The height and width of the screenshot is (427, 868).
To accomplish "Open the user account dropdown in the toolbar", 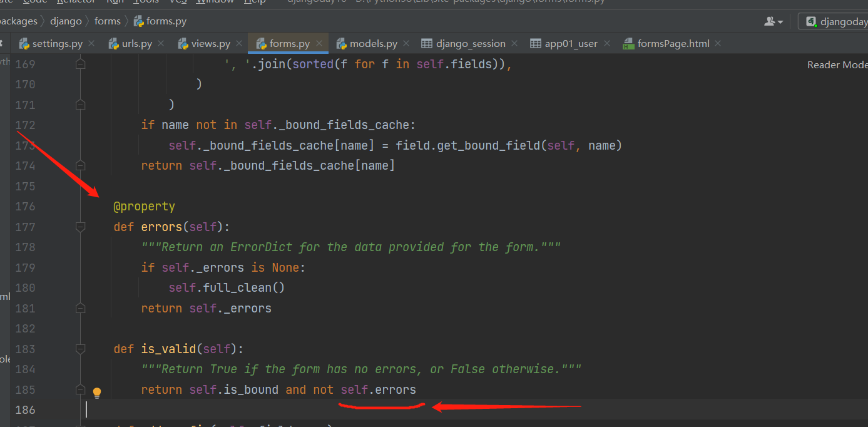I will 774,21.
